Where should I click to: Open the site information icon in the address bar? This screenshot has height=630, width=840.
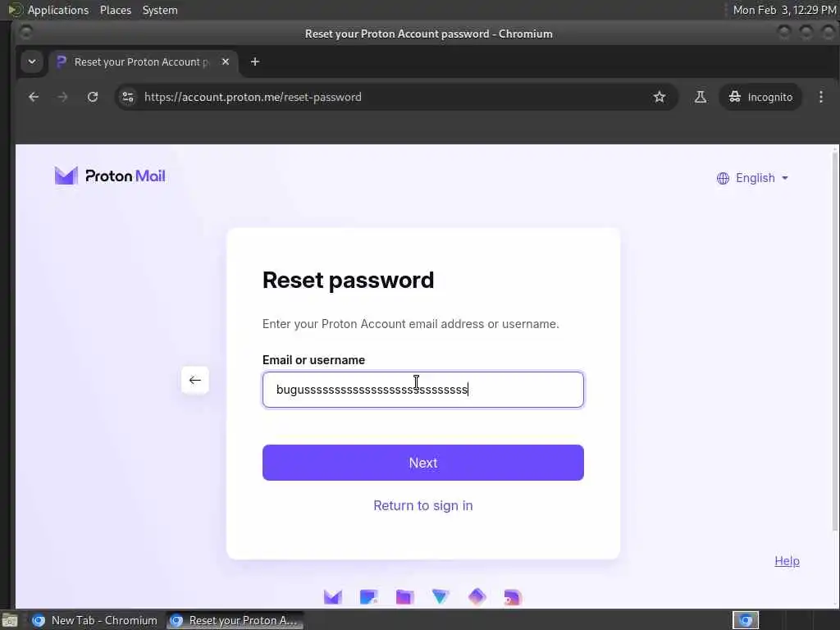(x=128, y=97)
